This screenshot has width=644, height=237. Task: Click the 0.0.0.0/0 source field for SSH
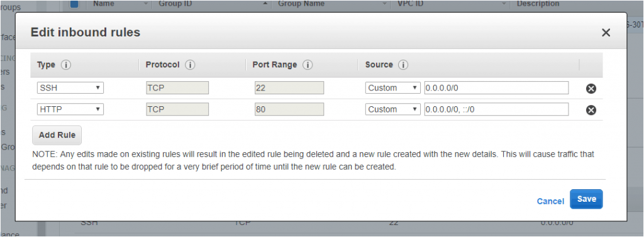click(497, 88)
